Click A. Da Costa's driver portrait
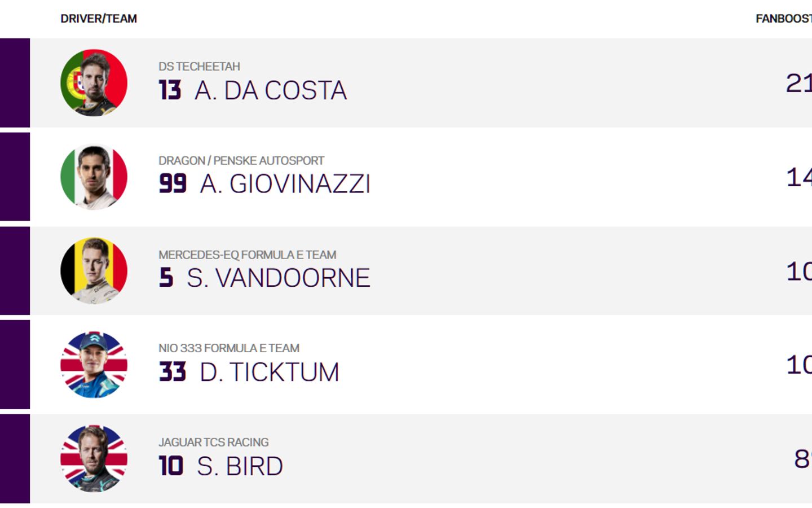This screenshot has width=812, height=508. (x=94, y=83)
